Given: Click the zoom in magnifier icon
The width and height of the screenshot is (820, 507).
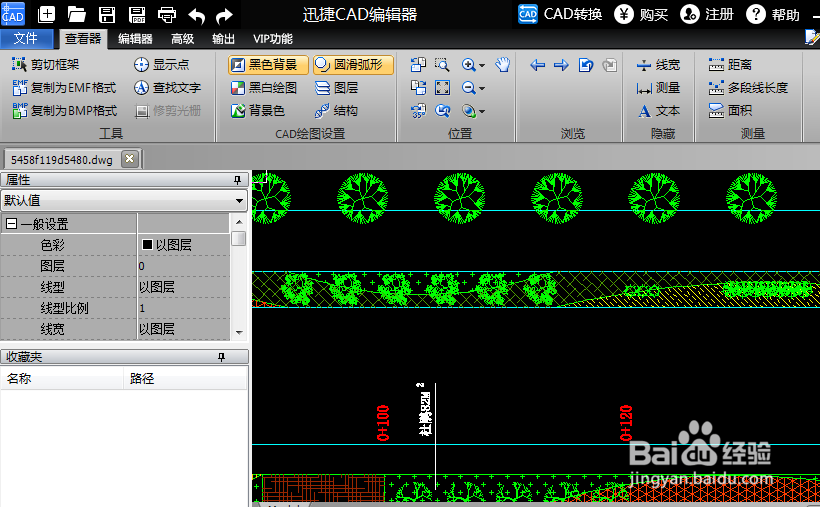Looking at the screenshot, I should (469, 64).
